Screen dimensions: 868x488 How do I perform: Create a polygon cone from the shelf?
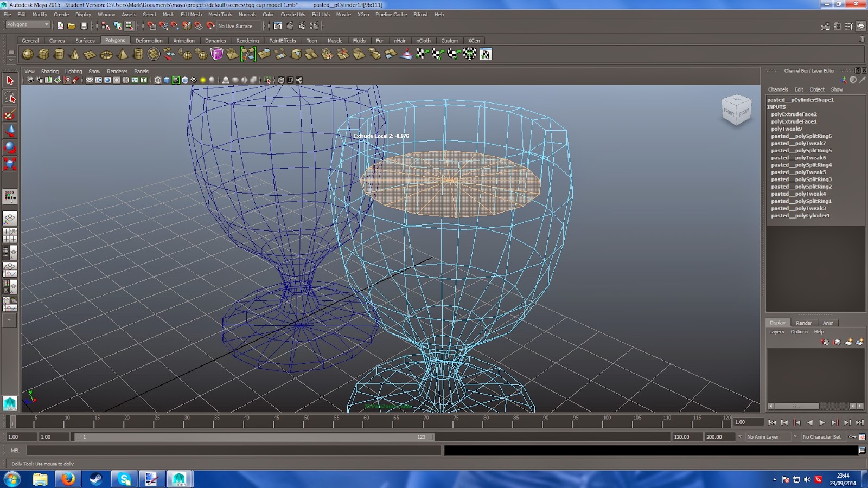point(75,54)
